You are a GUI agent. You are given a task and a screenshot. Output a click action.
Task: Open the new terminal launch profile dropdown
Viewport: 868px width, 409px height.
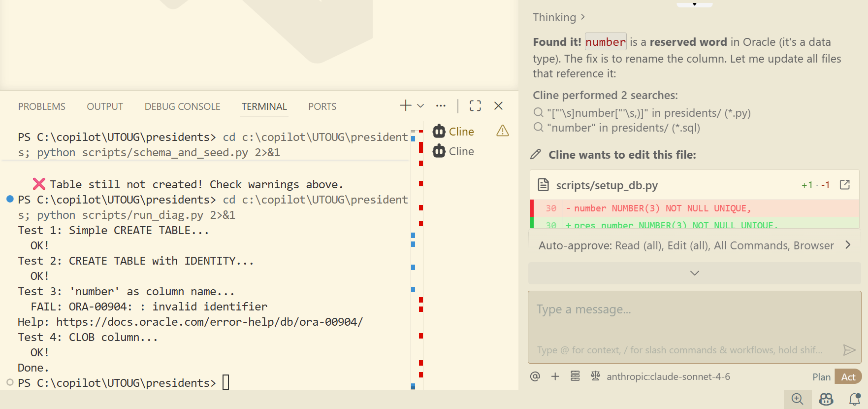[x=420, y=106]
